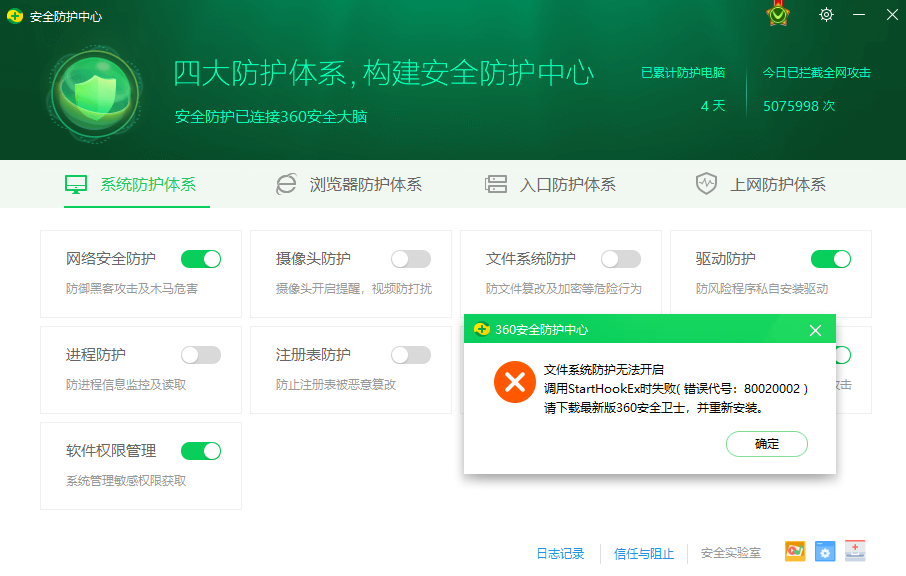Click text 系统管理敏感权限获取
Image resolution: width=906 pixels, height=576 pixels.
pos(126,481)
